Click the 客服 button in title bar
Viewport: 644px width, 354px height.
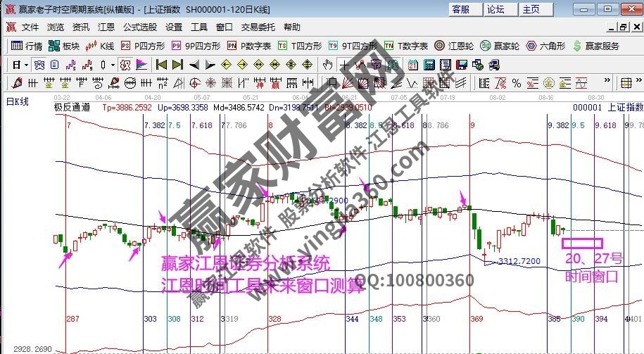(461, 9)
